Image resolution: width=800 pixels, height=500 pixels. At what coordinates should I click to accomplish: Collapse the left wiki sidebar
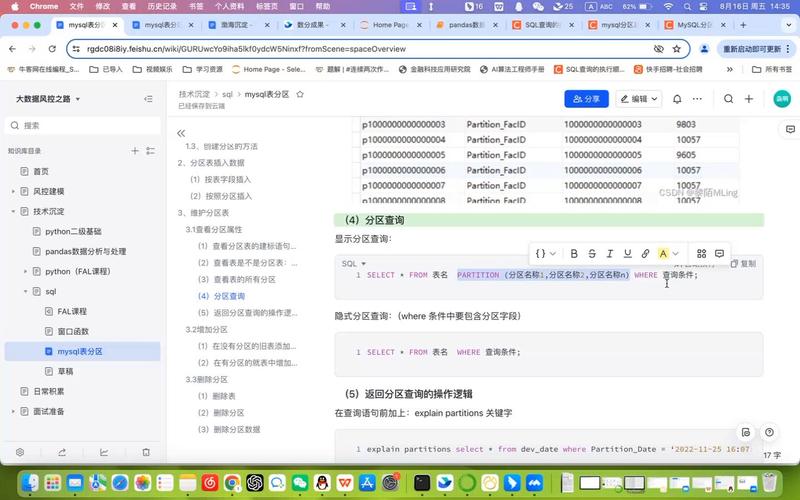(148, 99)
